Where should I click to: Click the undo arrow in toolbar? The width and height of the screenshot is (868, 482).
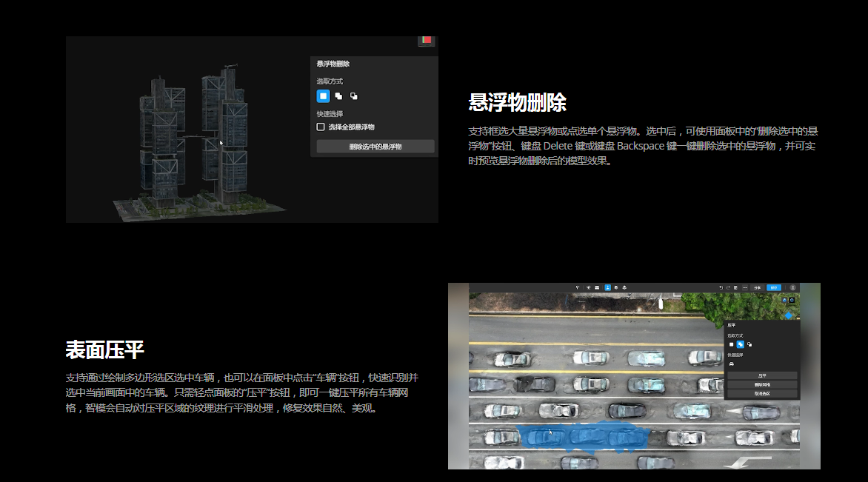pos(721,287)
